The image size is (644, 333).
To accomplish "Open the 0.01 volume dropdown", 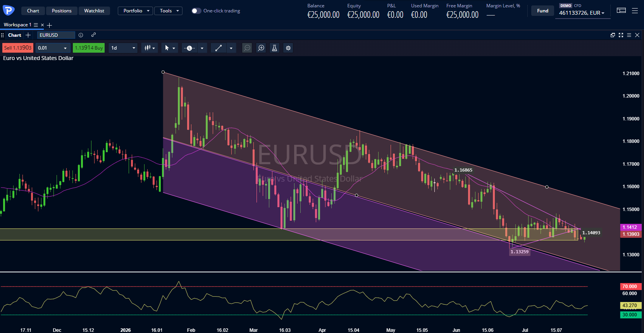I will click(x=53, y=48).
